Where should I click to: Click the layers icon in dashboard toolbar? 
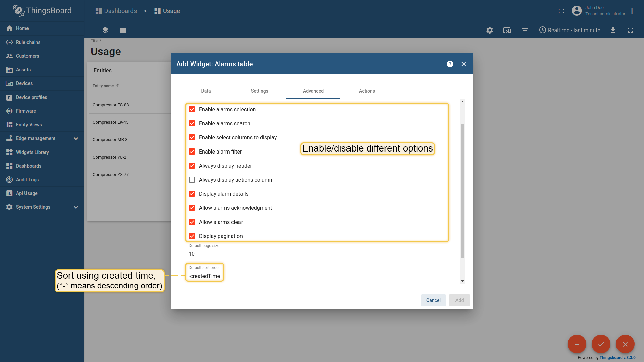point(105,30)
